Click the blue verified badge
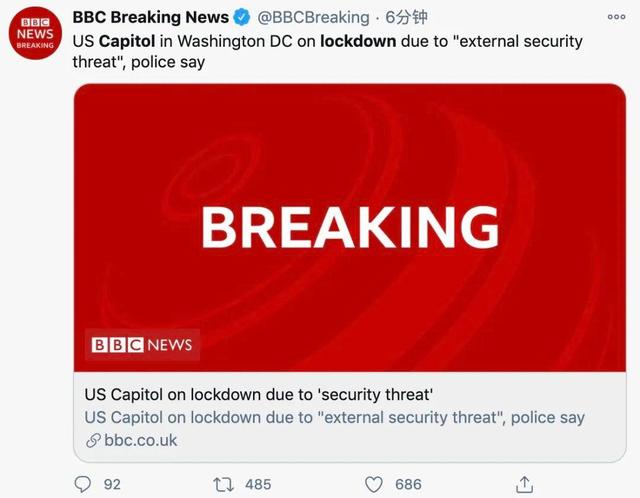Viewport: 640px width, 498px height. coord(242,18)
